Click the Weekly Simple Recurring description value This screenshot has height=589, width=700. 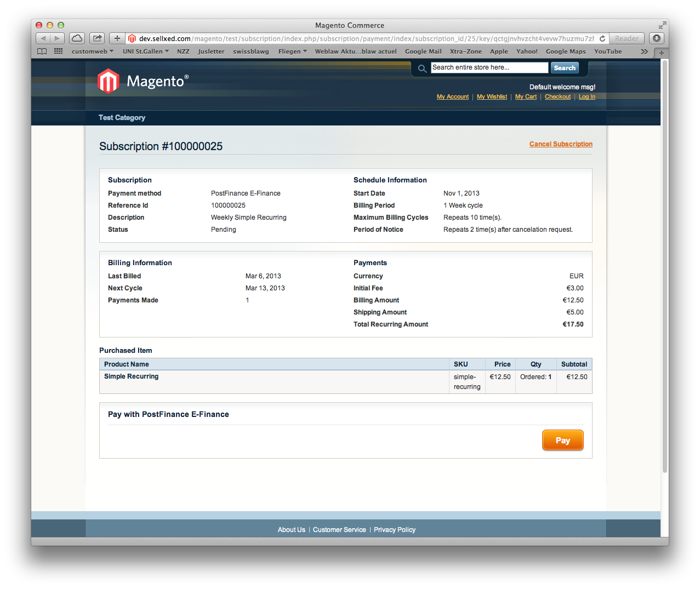249,218
